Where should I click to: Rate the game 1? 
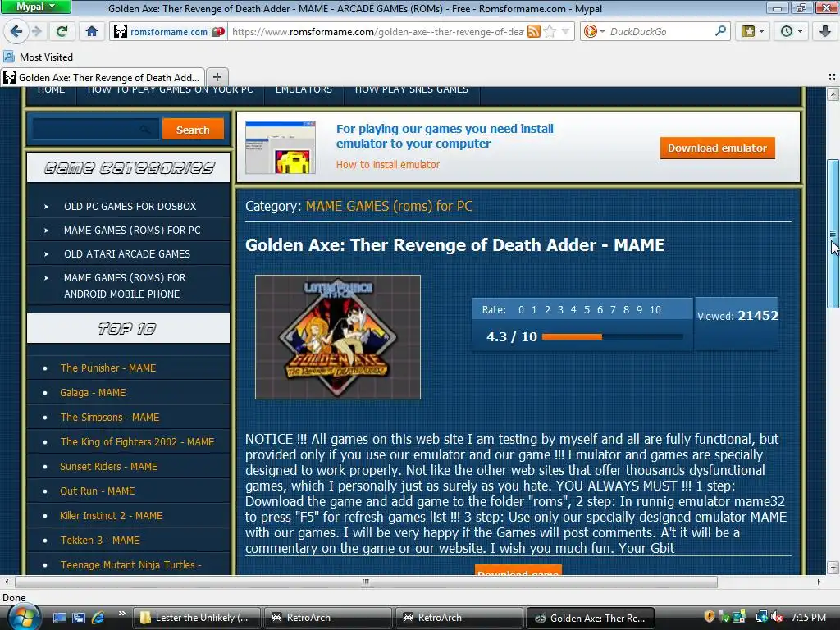tap(534, 309)
